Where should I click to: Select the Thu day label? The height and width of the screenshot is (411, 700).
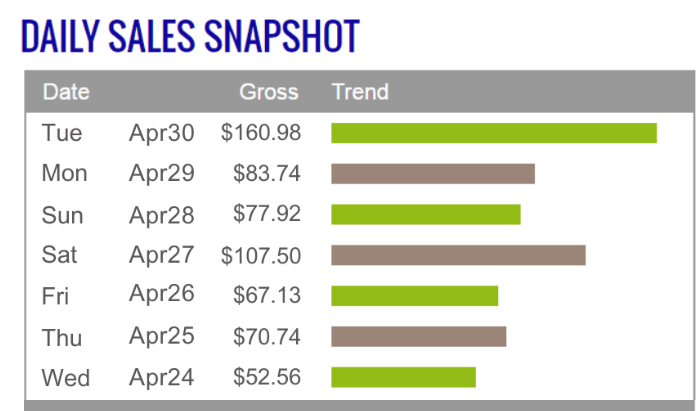point(62,337)
